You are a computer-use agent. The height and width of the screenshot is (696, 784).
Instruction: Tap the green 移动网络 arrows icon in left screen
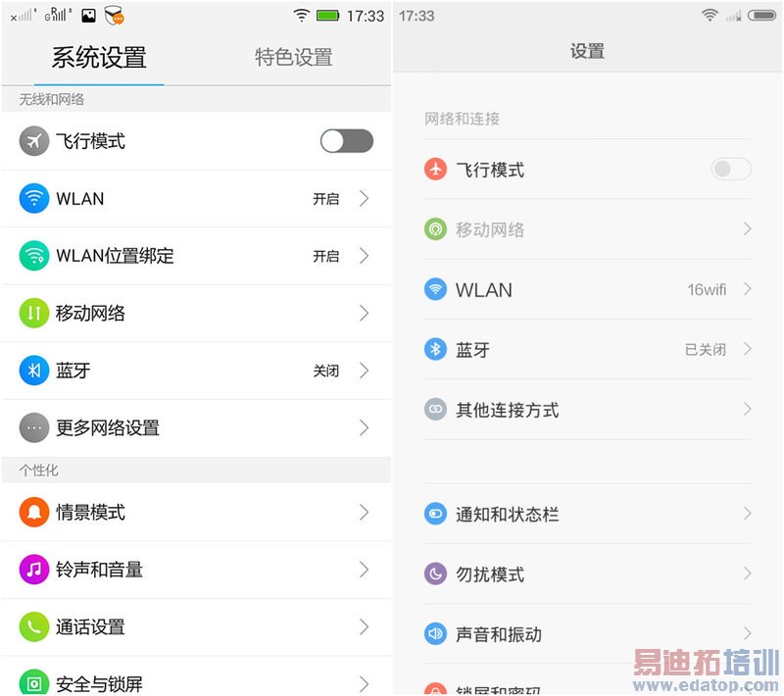click(x=34, y=313)
